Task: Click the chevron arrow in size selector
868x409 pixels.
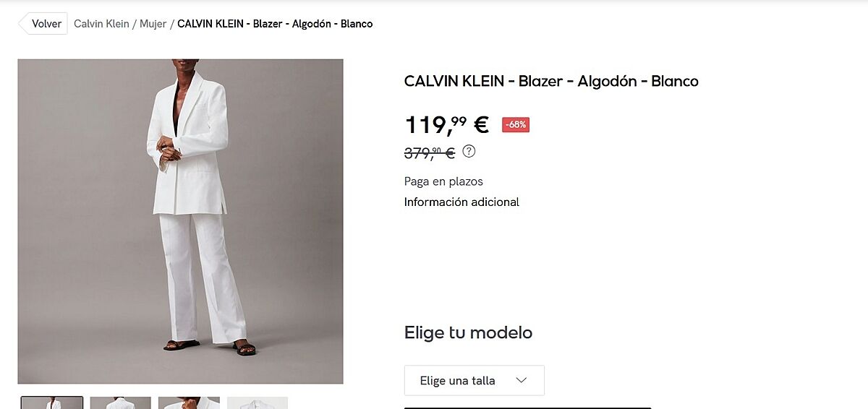Action: [521, 380]
